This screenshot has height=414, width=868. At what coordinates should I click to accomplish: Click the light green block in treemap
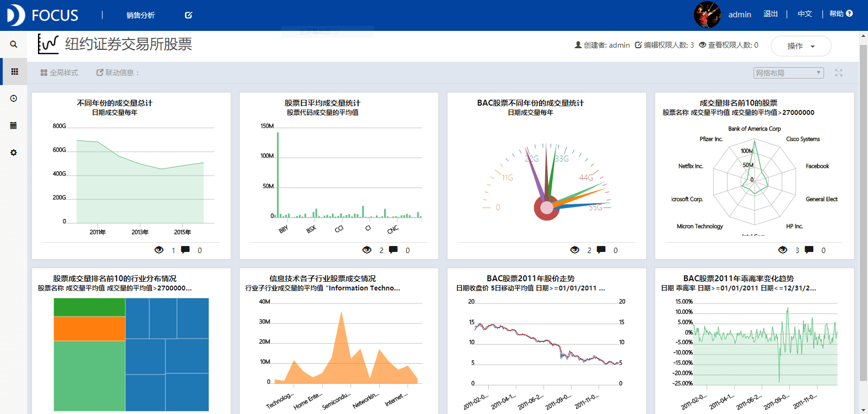coord(90,376)
